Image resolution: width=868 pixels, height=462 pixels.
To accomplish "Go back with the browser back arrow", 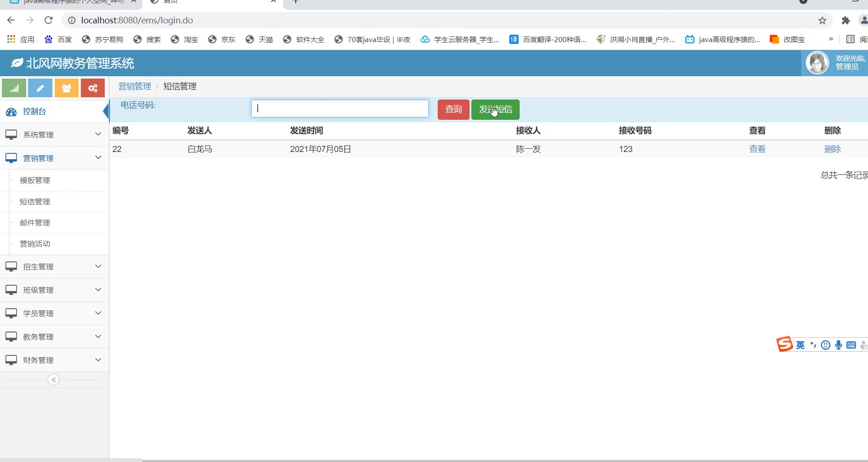I will point(11,20).
